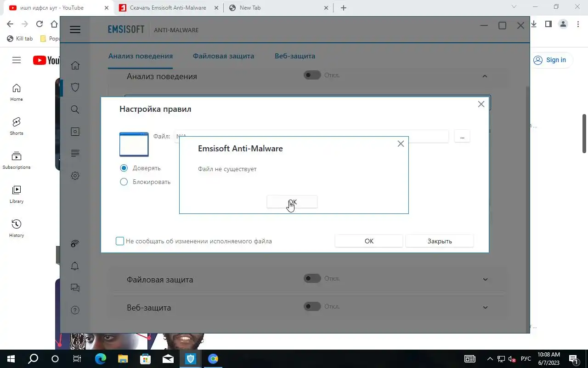
Task: Open YouTube History in sidebar
Action: coord(17,229)
